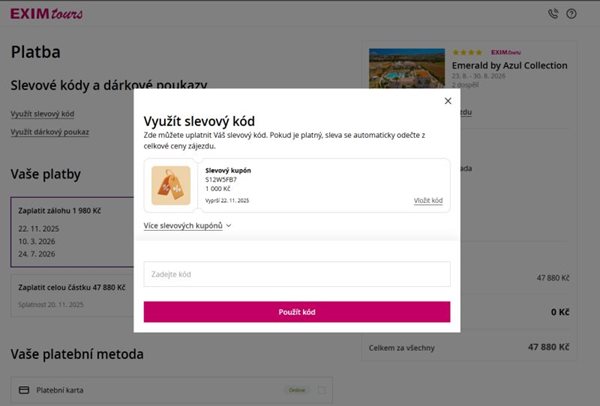Image resolution: width=600 pixels, height=406 pixels.
Task: Tick the Platební karta checkbox
Action: [x=321, y=390]
